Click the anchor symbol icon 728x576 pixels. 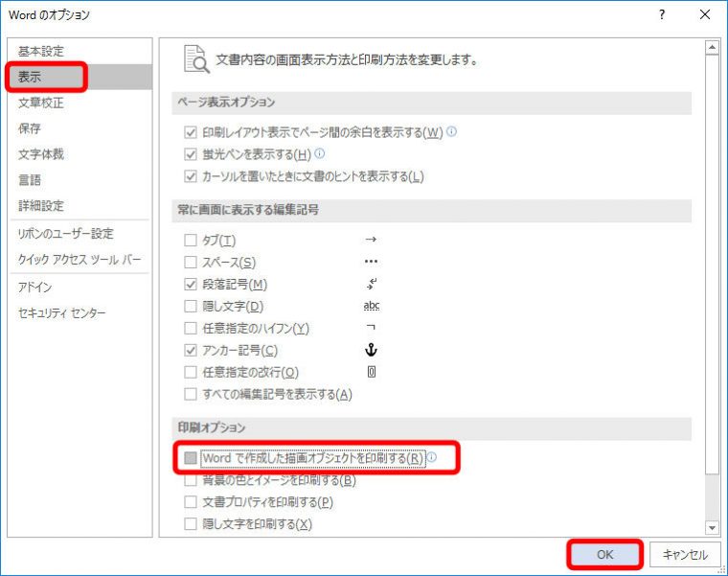click(x=371, y=350)
